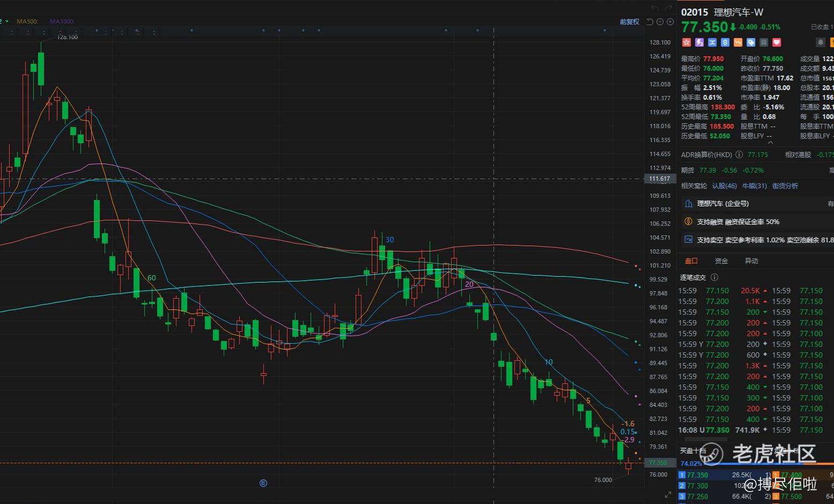Click the gray calendar note icon

[764, 42]
